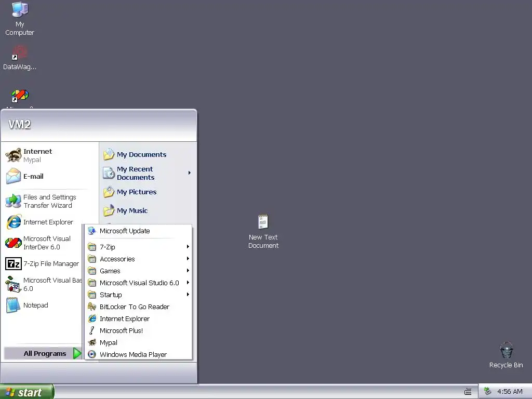Click the "Recycle Bin" label text
Image resolution: width=532 pixels, height=399 pixels.
click(x=506, y=365)
